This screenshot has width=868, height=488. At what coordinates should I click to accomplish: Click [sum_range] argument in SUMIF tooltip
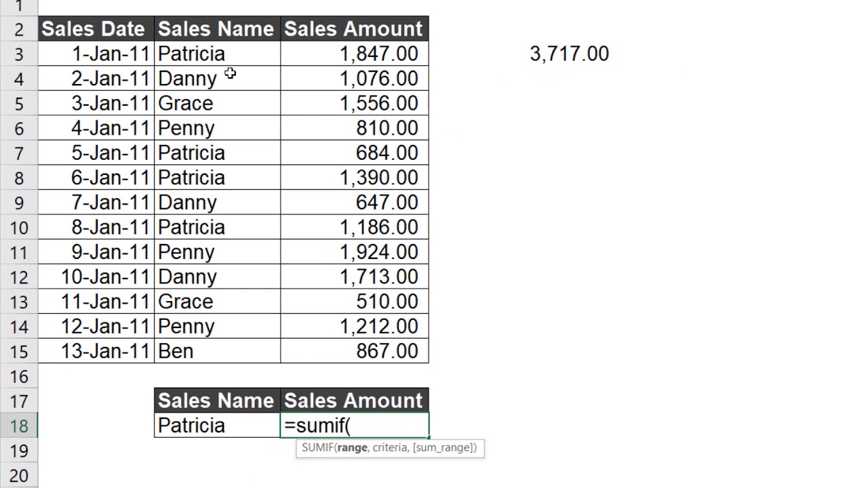(x=444, y=447)
